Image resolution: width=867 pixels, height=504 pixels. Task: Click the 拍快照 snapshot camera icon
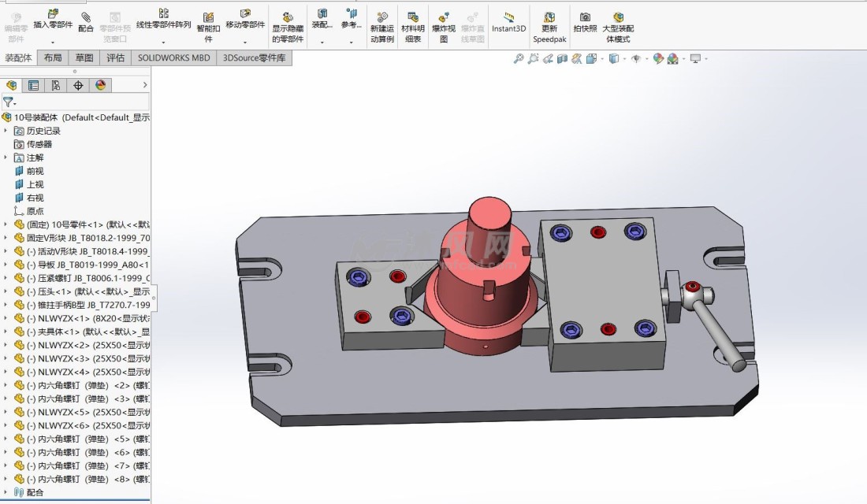[585, 17]
